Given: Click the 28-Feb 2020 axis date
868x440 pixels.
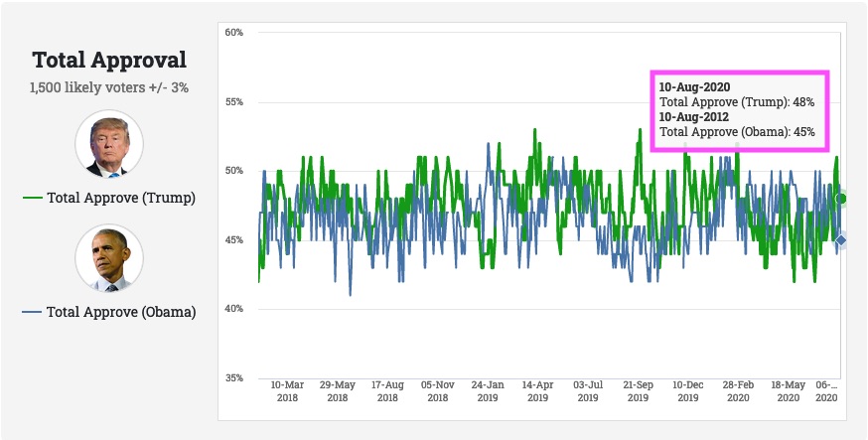Looking at the screenshot, I should 738,391.
